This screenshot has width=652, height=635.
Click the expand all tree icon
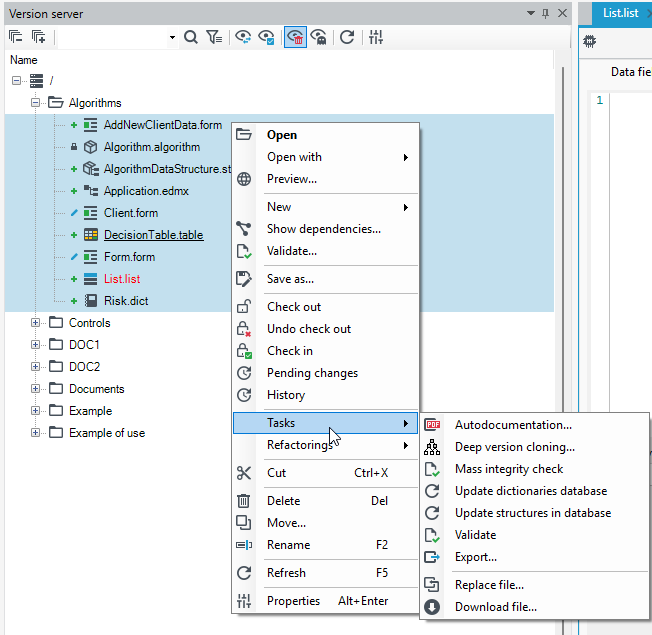coord(39,37)
